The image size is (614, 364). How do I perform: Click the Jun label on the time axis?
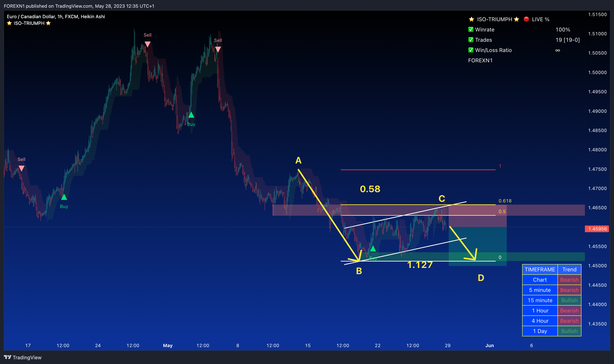click(x=490, y=345)
